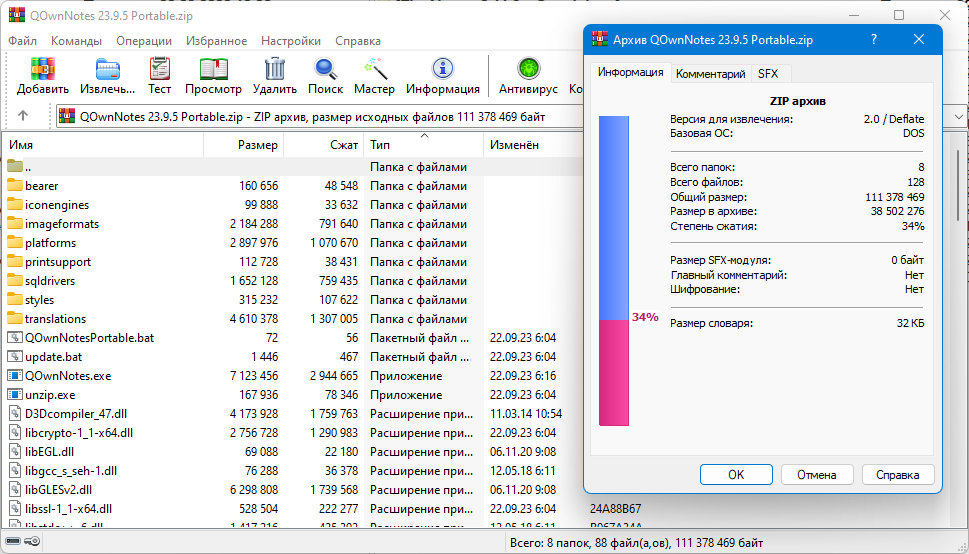Close the archive information dialog
The height and width of the screenshot is (554, 969).
tap(919, 40)
